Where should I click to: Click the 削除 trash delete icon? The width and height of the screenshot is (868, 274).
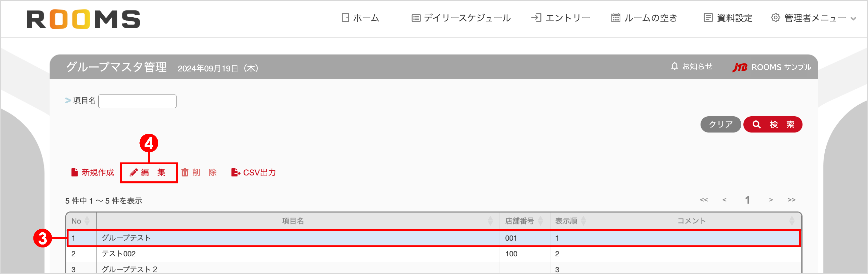pyautogui.click(x=185, y=172)
